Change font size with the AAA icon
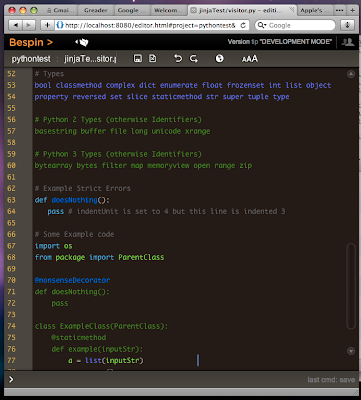361x400 pixels. tap(250, 59)
